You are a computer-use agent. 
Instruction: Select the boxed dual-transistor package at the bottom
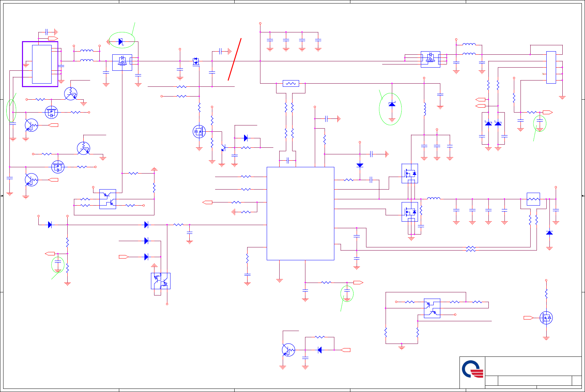coord(161,281)
